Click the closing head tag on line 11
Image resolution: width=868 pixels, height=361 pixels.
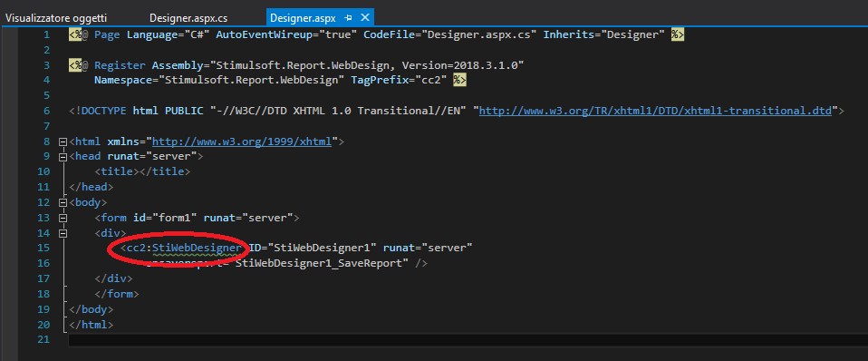point(92,188)
